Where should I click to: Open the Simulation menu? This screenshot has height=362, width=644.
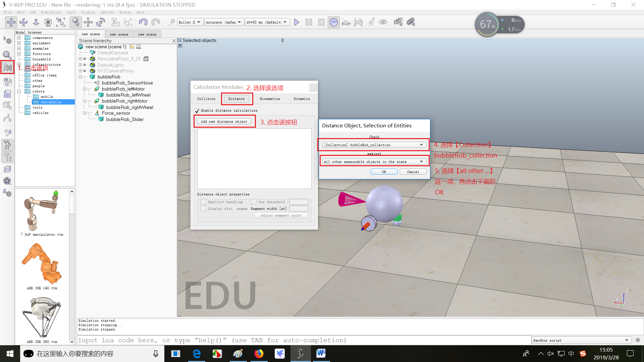click(51, 12)
